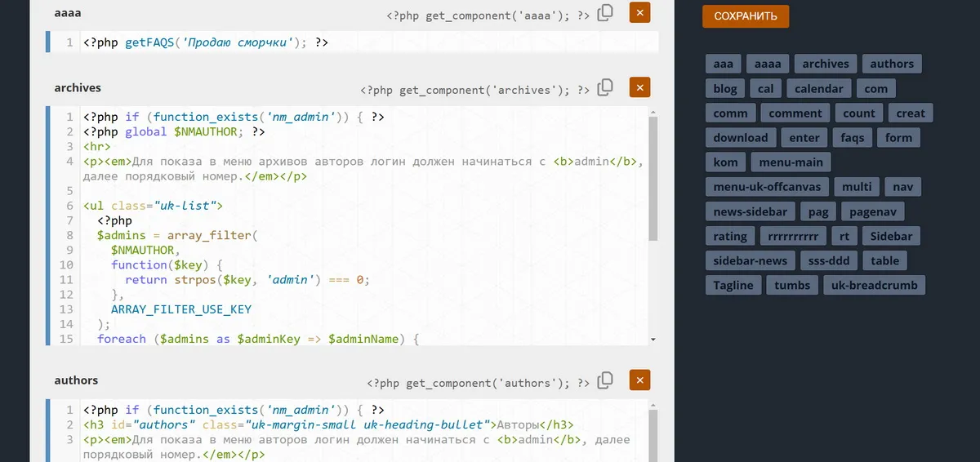Click the archives editor vertical scrollbar thumb
Screen dimensions: 980x462
click(653, 178)
